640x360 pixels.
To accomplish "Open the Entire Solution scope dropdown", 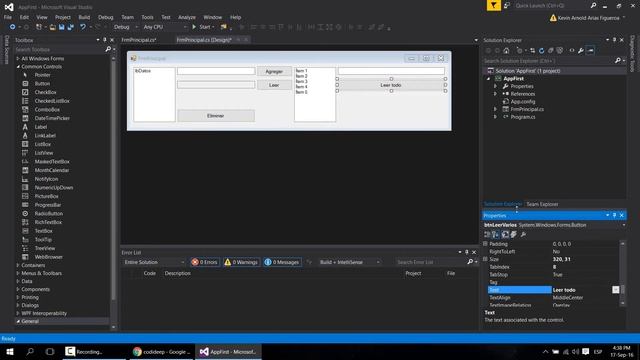I will [154, 262].
